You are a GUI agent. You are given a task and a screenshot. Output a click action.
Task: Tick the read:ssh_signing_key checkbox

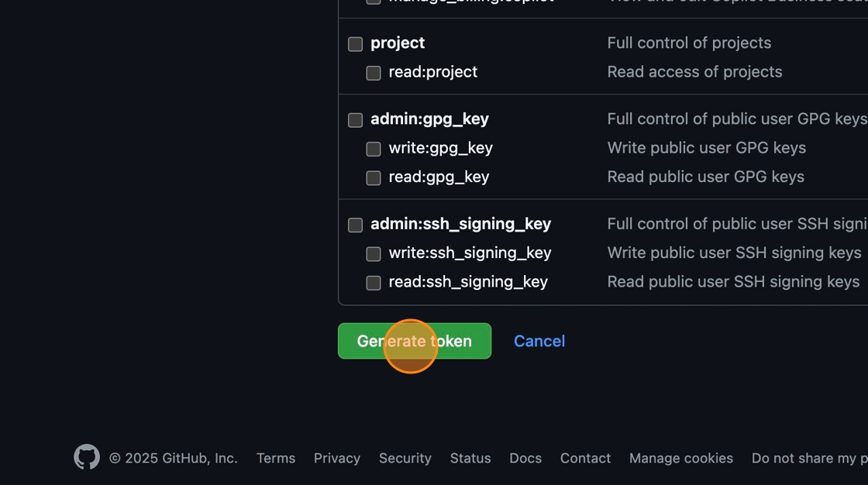374,283
